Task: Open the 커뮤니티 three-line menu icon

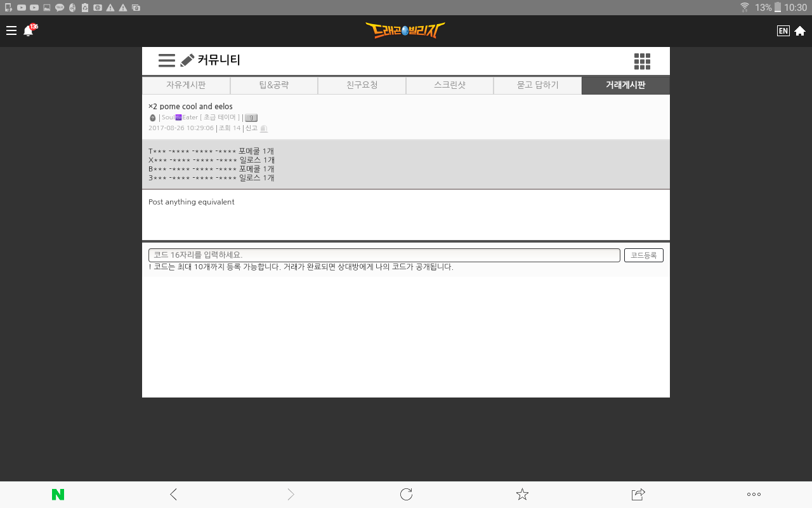Action: [167, 60]
